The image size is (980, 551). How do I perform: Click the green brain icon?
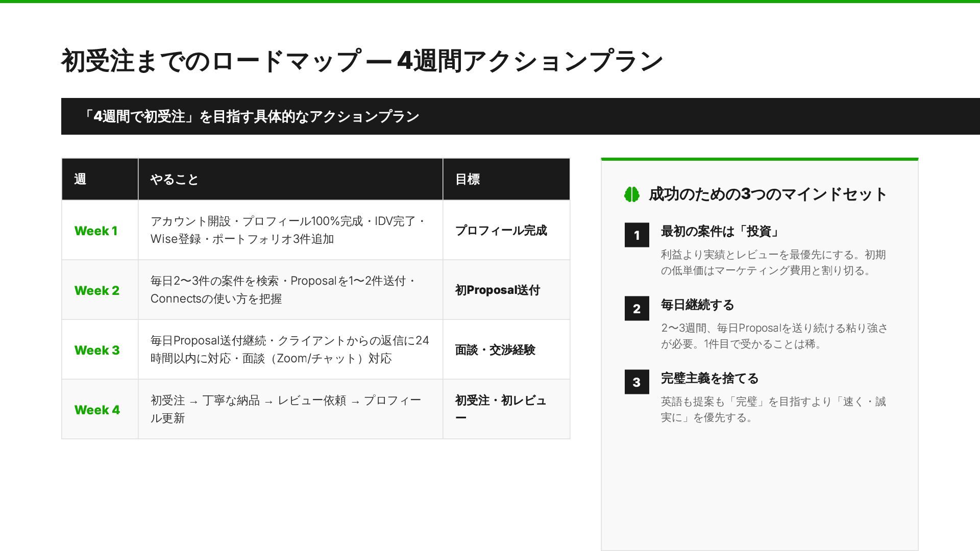coord(632,194)
